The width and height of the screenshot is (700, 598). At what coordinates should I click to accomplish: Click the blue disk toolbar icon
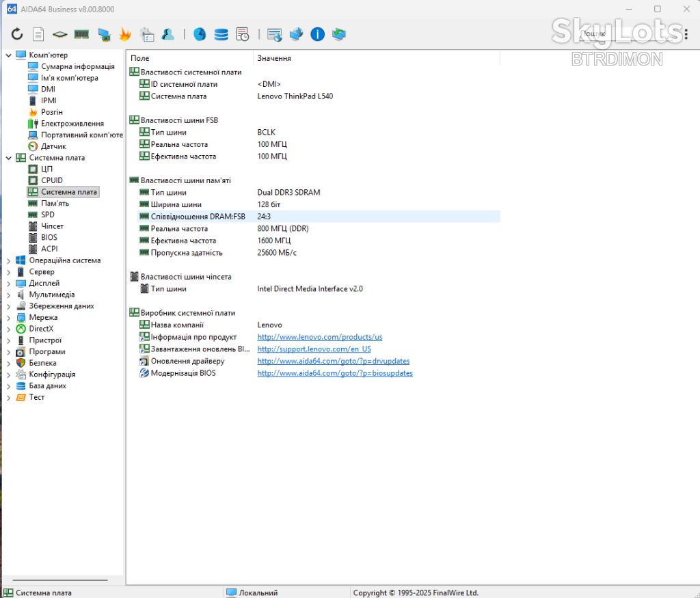pos(200,34)
